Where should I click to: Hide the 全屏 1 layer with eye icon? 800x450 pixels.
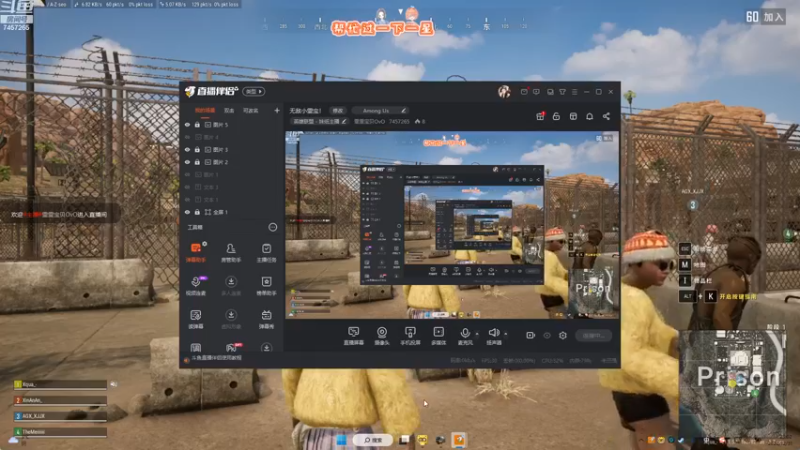click(187, 212)
